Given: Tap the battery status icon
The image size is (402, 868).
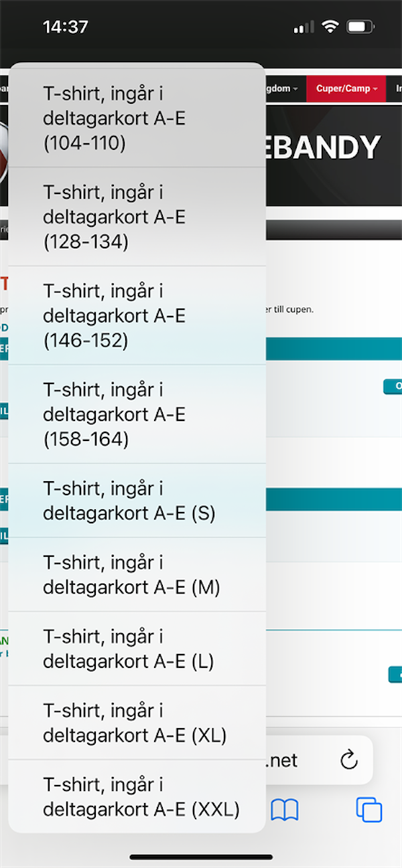Looking at the screenshot, I should [361, 27].
